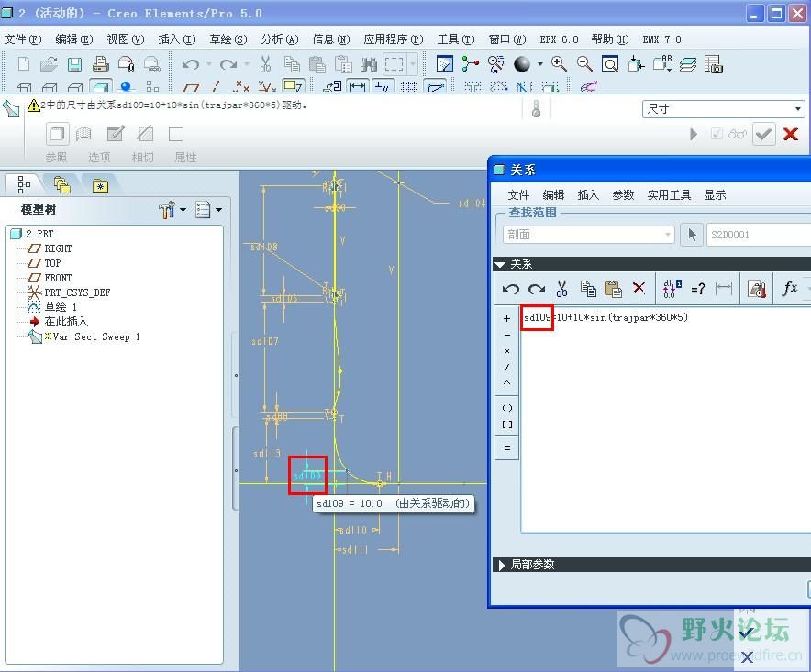The height and width of the screenshot is (672, 811).
Task: Toggle shaded model display cube icon
Action: click(101, 87)
